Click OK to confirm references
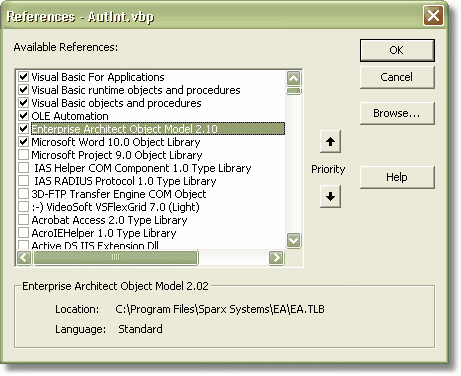The width and height of the screenshot is (461, 376). pos(397,50)
